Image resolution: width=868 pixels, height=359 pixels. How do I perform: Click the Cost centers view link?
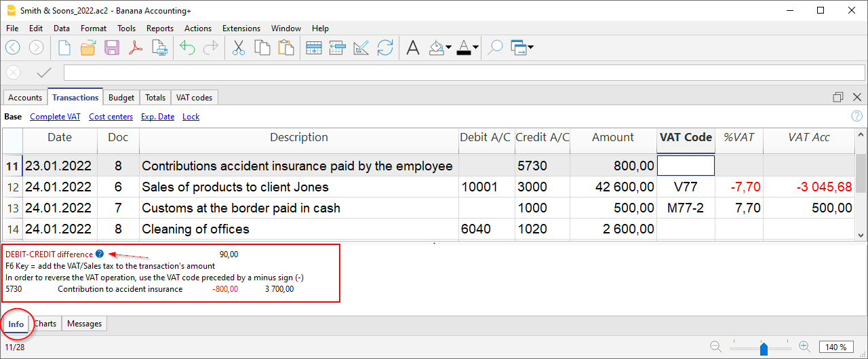(111, 117)
